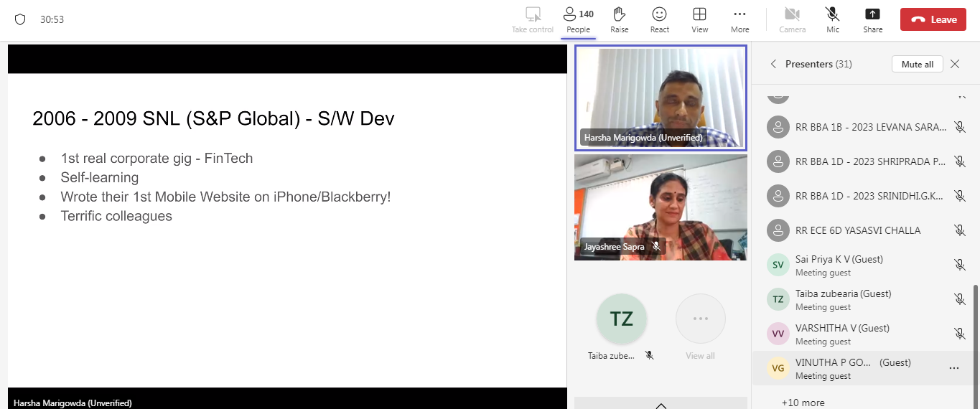Select Jayashree Sapra video tile
980x409 pixels.
661,207
